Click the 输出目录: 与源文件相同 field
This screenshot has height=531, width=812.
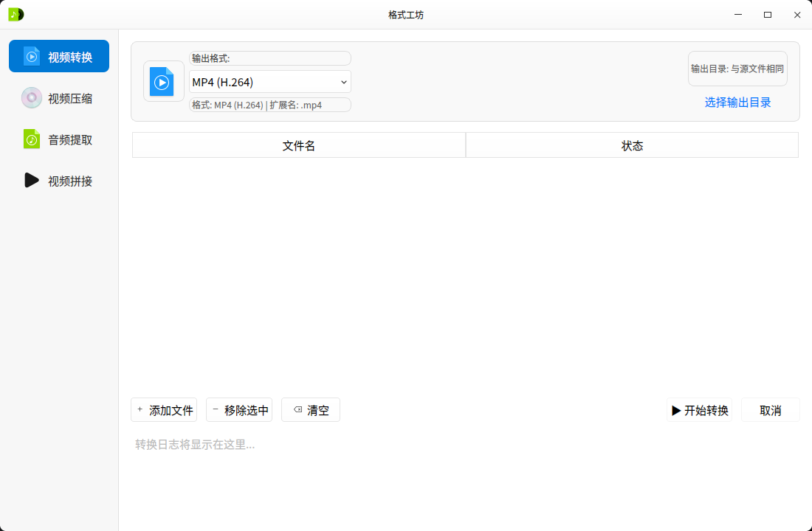(737, 69)
